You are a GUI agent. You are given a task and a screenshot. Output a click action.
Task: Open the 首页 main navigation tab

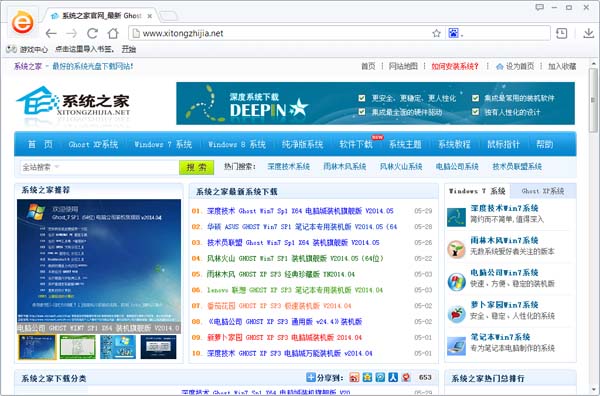coord(40,144)
